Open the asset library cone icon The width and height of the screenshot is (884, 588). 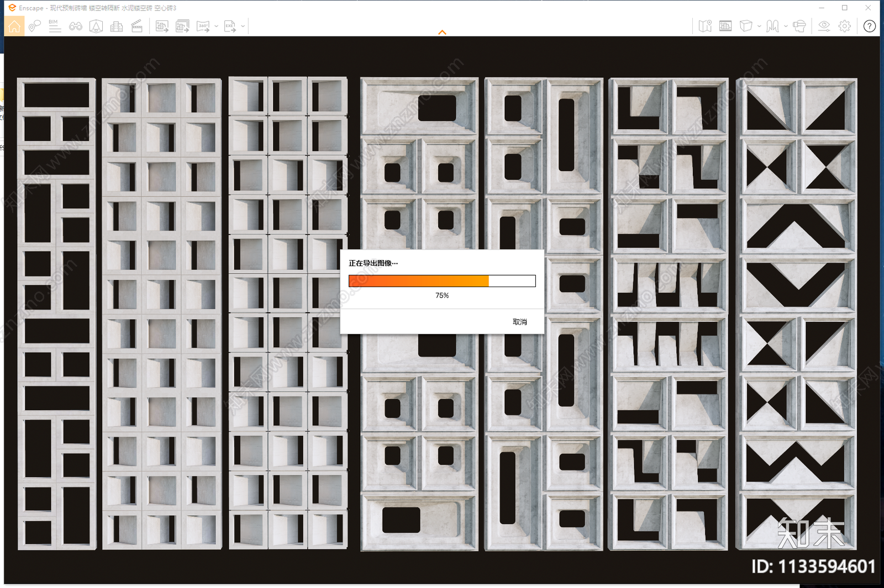(96, 26)
